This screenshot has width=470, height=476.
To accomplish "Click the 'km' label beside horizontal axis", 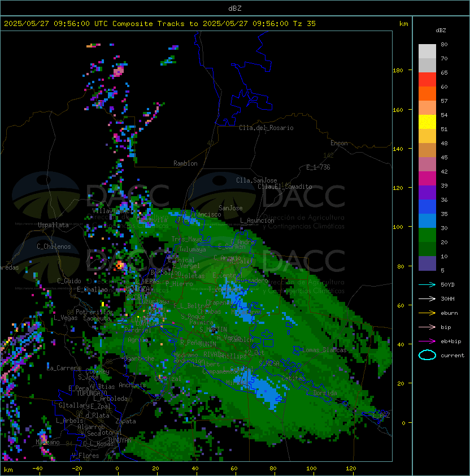I will coord(8,470).
